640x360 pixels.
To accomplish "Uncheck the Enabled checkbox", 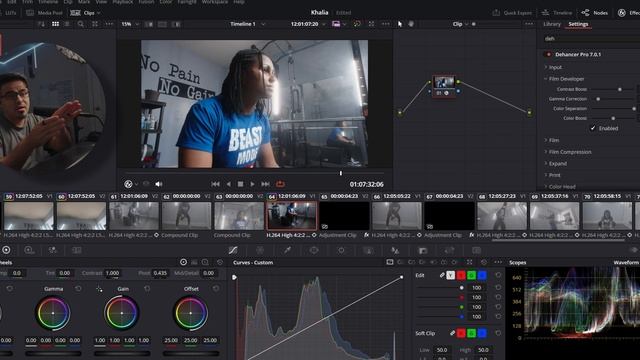I will pyautogui.click(x=593, y=128).
